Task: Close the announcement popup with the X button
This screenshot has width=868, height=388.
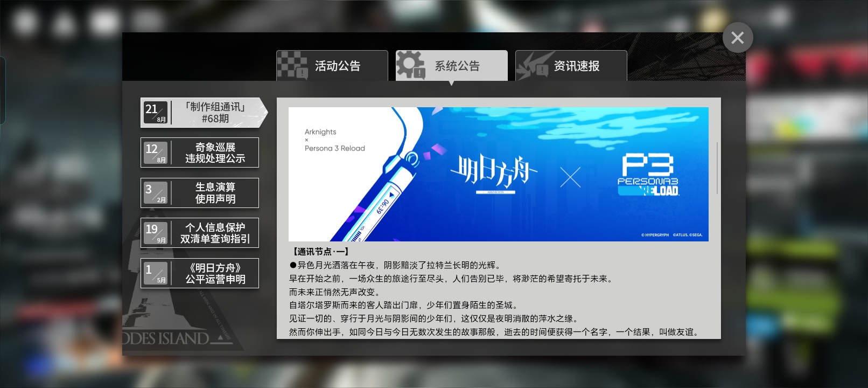Action: click(x=738, y=38)
